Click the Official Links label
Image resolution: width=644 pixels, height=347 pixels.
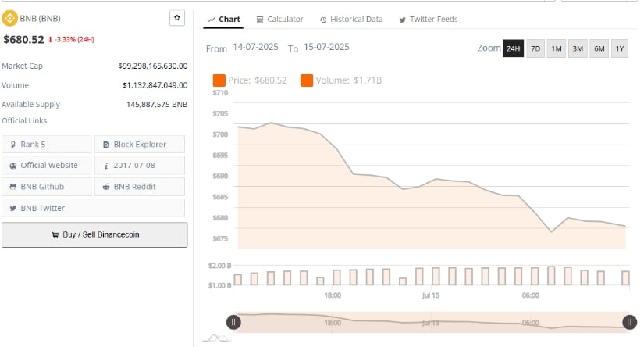click(x=24, y=121)
